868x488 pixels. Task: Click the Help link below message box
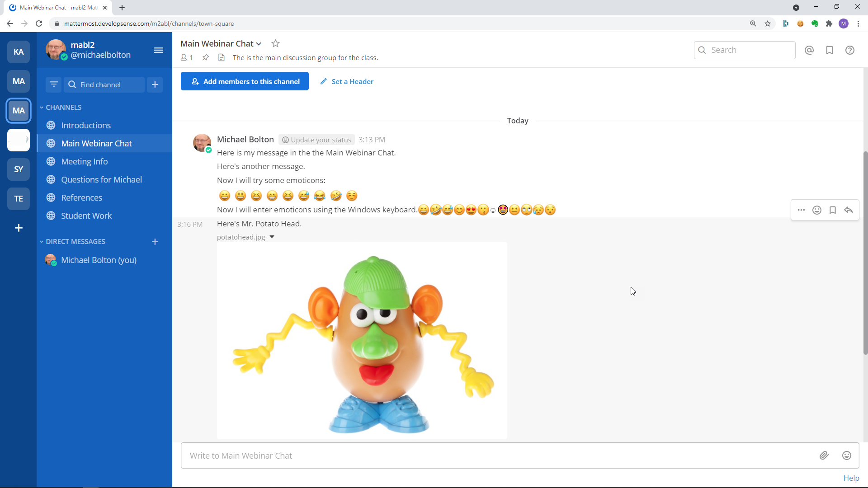click(851, 478)
